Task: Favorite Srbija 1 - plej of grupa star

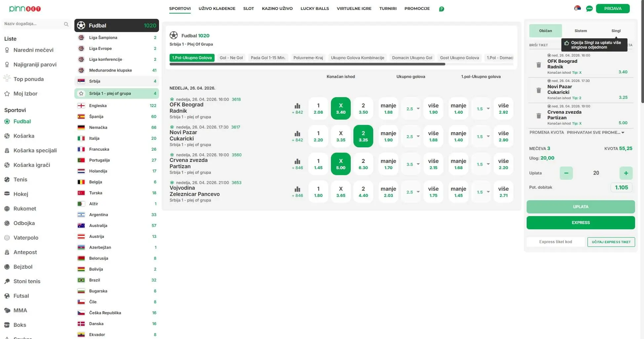Action: click(81, 94)
